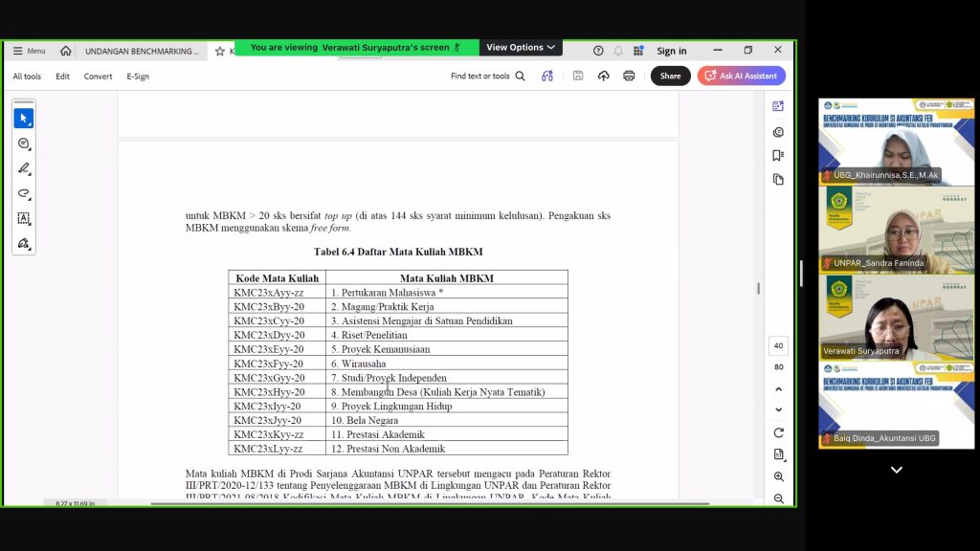The width and height of the screenshot is (980, 551).
Task: Open the All tools menu
Action: [27, 77]
